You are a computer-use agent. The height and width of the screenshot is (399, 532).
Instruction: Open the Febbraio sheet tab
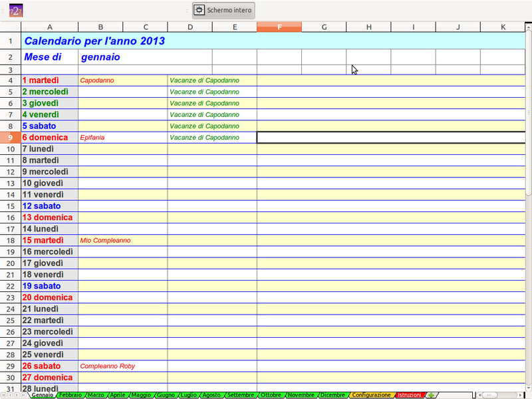tap(70, 395)
